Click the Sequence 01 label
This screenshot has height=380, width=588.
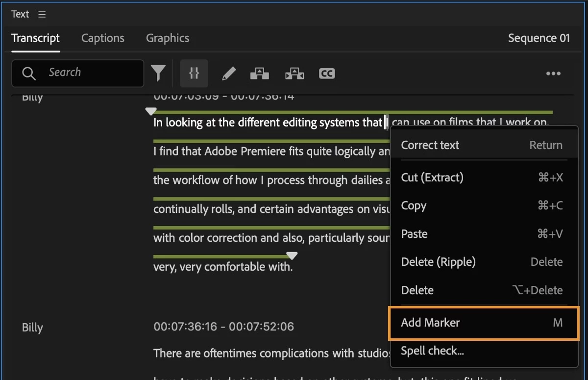click(539, 38)
